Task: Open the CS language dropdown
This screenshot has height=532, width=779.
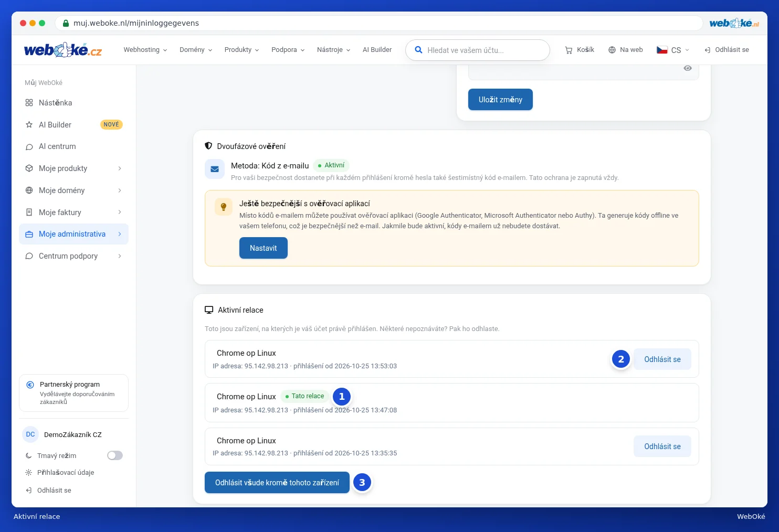Action: [673, 50]
